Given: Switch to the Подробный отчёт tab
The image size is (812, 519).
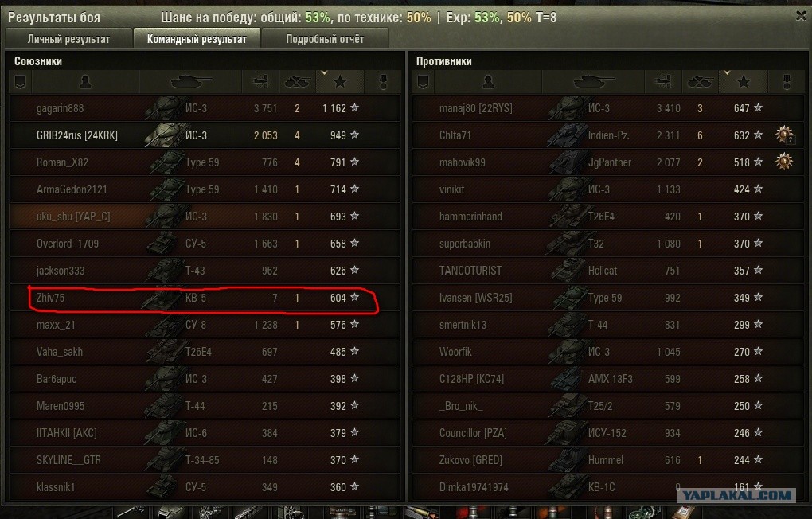Looking at the screenshot, I should pos(325,39).
